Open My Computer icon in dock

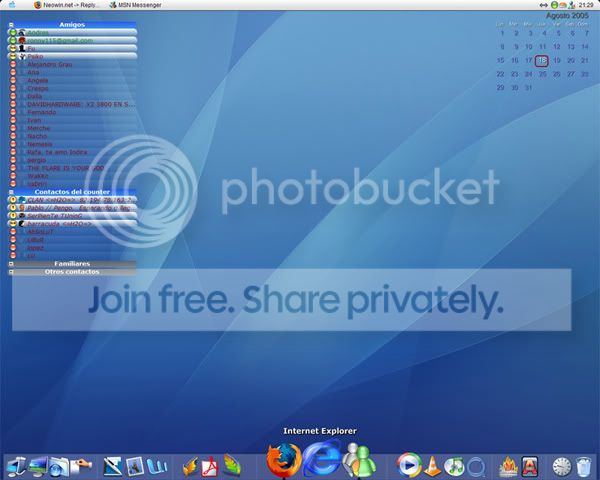[x=15, y=466]
